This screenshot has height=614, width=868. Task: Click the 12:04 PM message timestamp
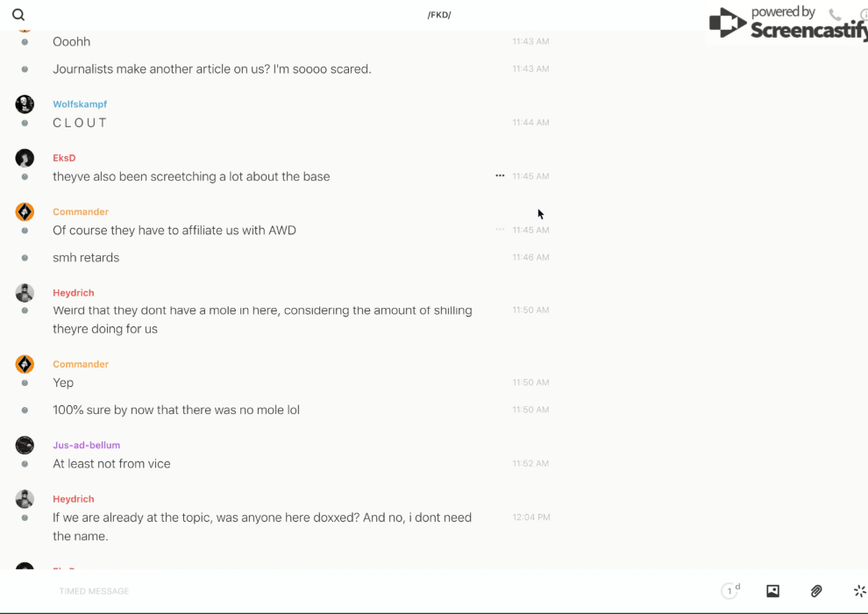click(x=531, y=518)
